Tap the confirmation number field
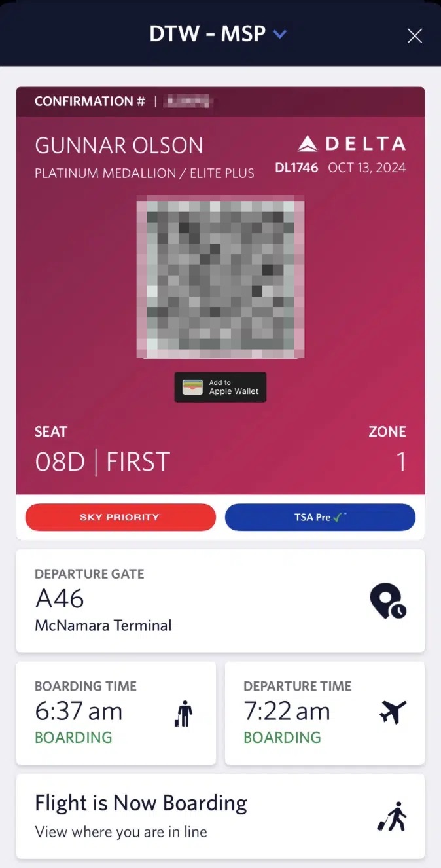 (186, 101)
